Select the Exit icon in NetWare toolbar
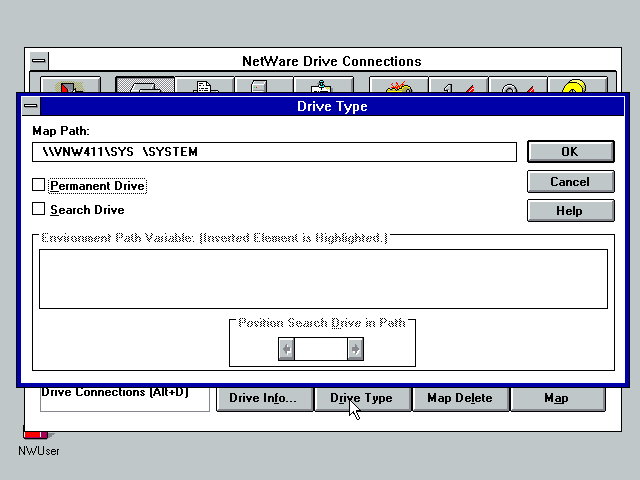 point(71,85)
